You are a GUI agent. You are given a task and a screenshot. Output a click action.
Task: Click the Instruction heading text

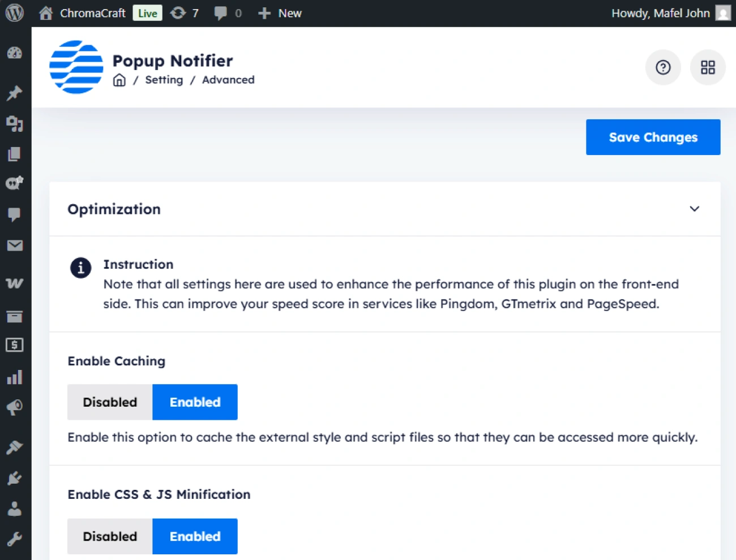(x=138, y=264)
